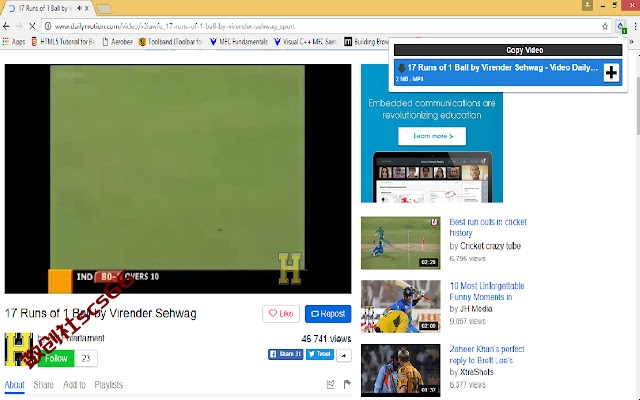Click the 46 741 views count
The width and height of the screenshot is (640, 400).
(326, 339)
